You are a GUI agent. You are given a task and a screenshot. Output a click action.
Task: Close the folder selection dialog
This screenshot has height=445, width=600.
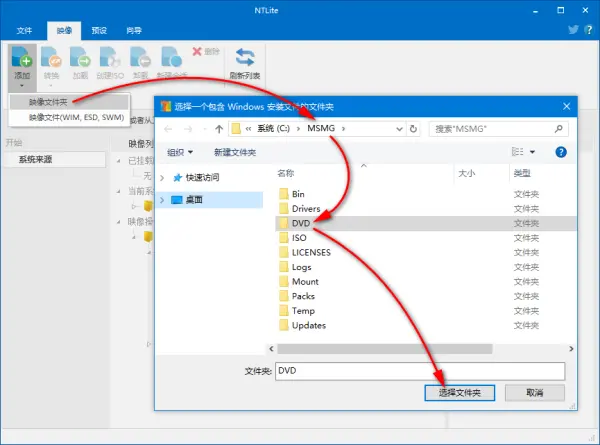coord(567,106)
